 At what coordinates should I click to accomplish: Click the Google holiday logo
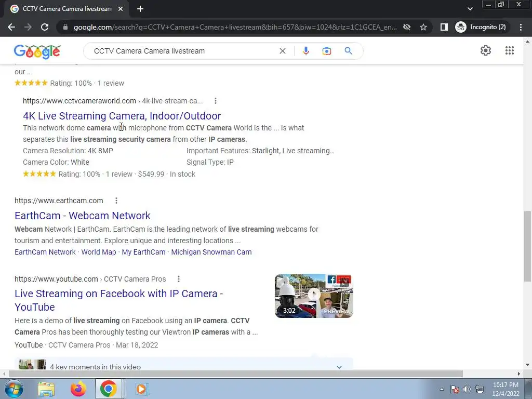pos(37,51)
